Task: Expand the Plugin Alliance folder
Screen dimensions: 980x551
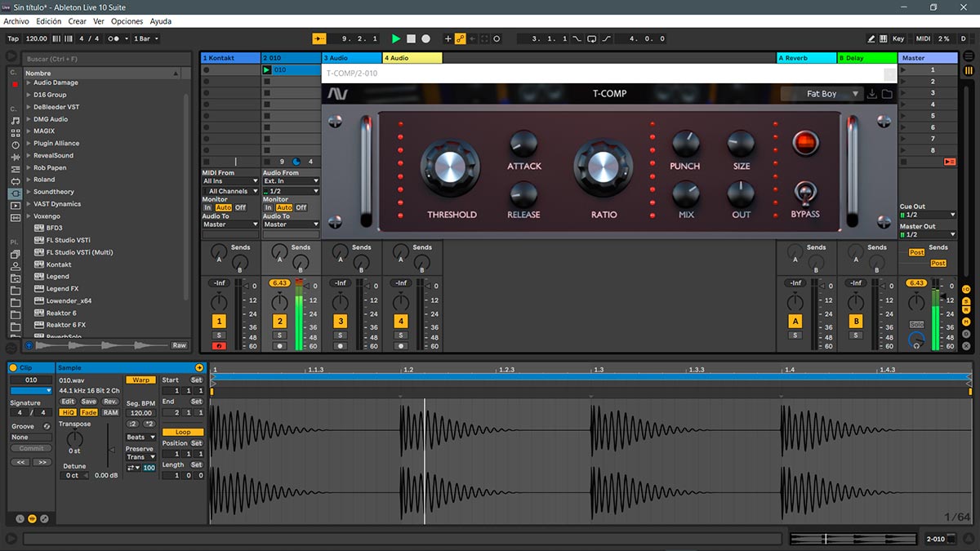Action: point(29,143)
